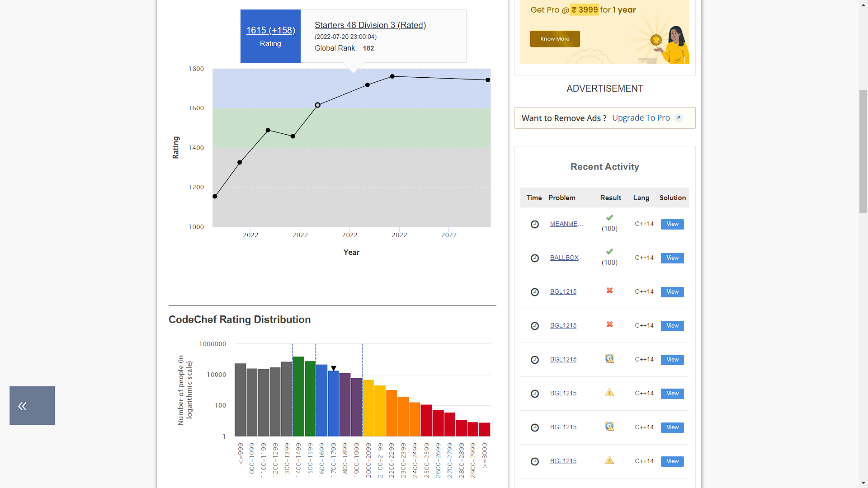Click the Upgrade To Pro link
Screen dimensions: 868x488
click(641, 118)
